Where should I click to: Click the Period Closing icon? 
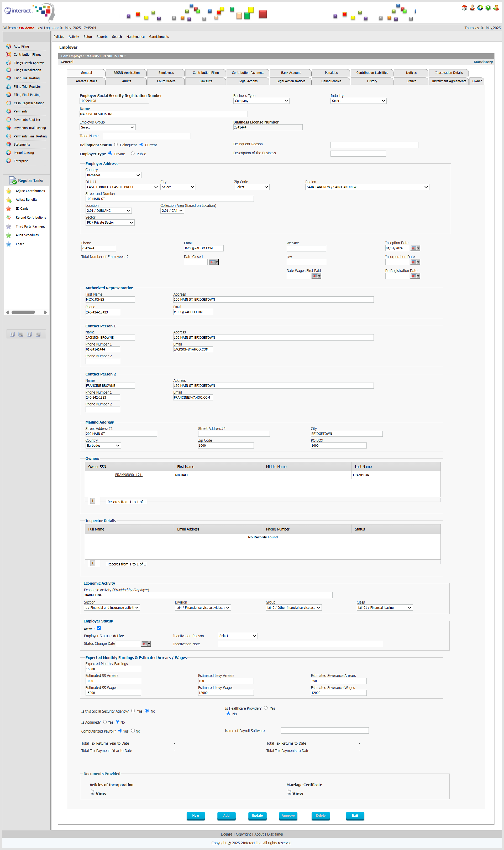8,153
